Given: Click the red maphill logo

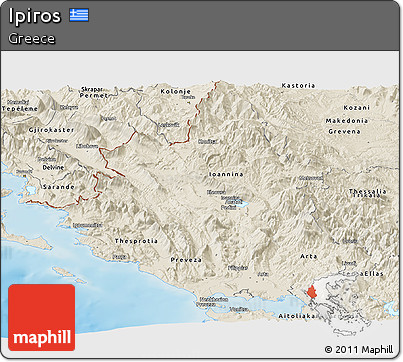Looking at the screenshot, I should pos(42,317).
